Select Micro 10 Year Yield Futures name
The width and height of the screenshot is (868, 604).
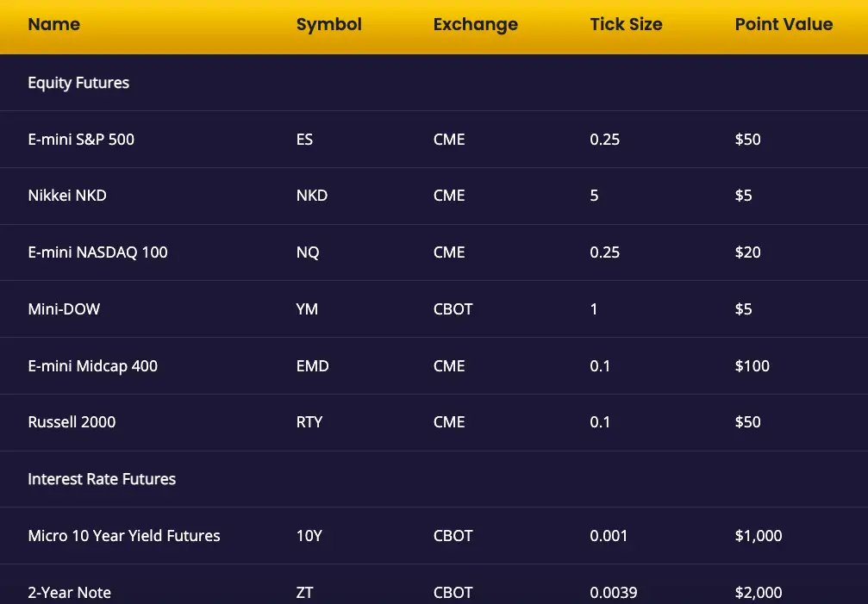pos(124,536)
